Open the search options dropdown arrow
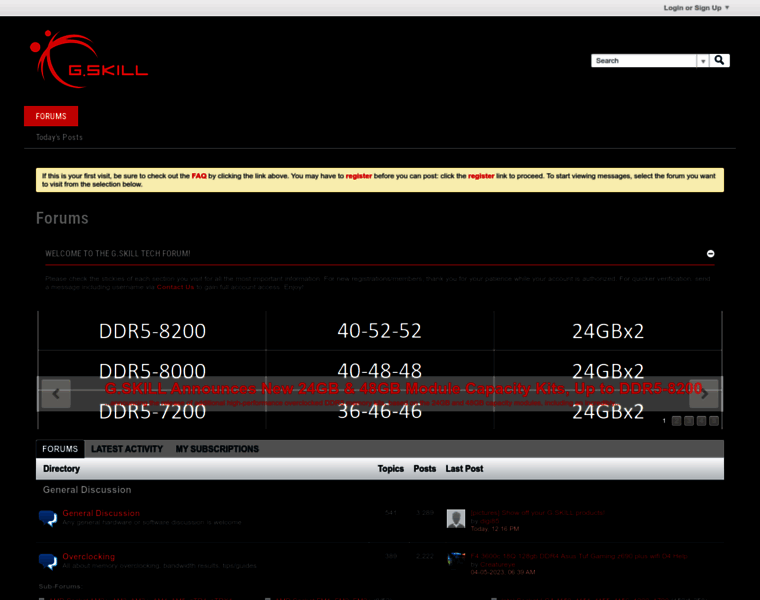 point(703,61)
